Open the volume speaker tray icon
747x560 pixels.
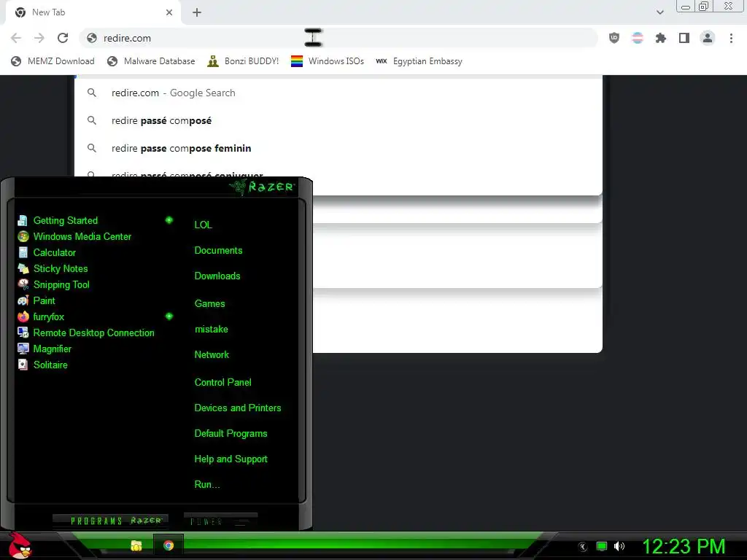pos(619,547)
